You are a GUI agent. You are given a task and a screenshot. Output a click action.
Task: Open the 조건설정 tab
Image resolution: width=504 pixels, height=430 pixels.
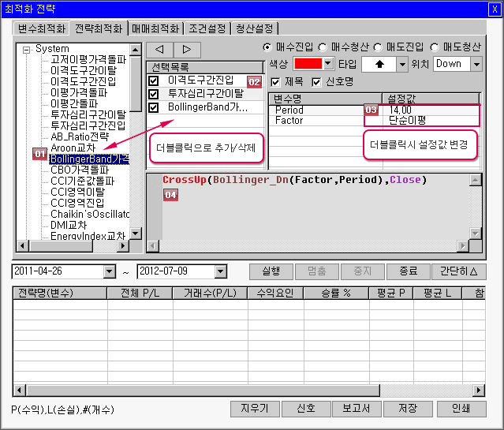[x=207, y=28]
